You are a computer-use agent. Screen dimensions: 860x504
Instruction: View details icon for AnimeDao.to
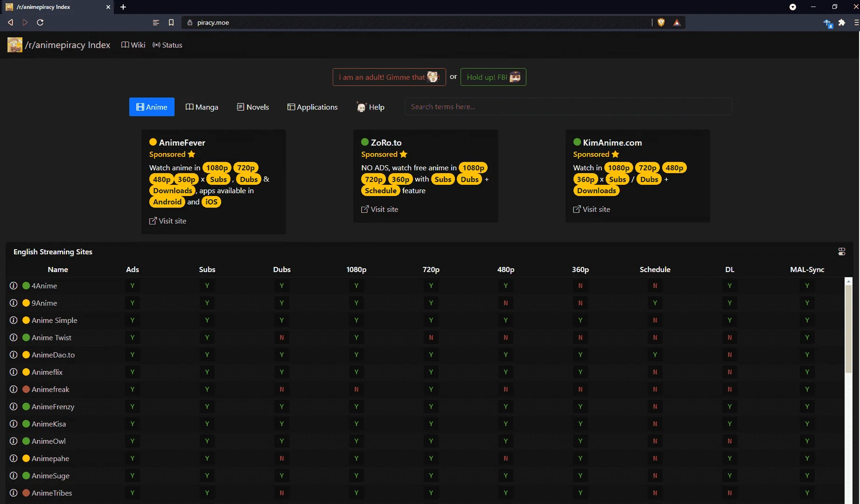point(14,355)
